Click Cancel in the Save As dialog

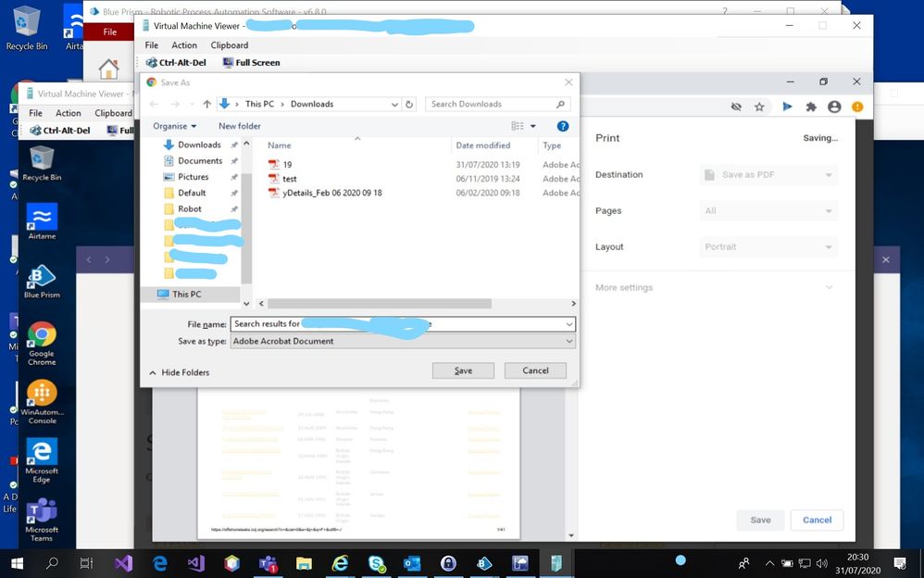(x=535, y=371)
